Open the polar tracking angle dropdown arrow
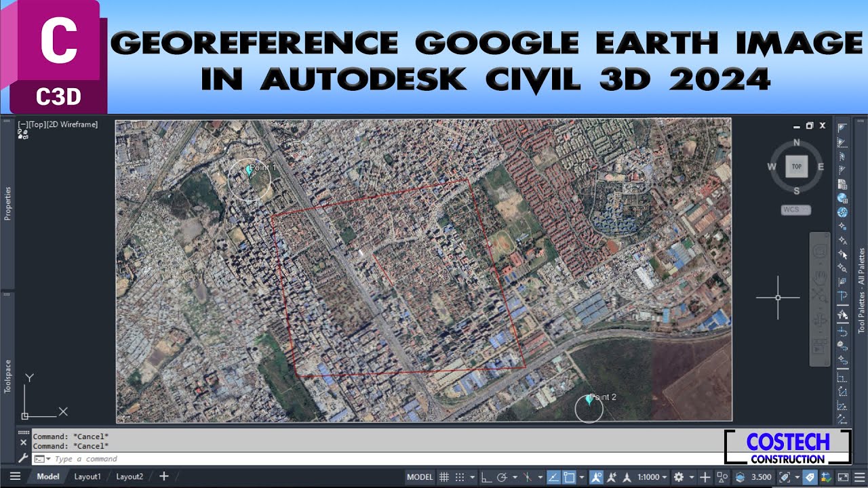 [x=515, y=477]
